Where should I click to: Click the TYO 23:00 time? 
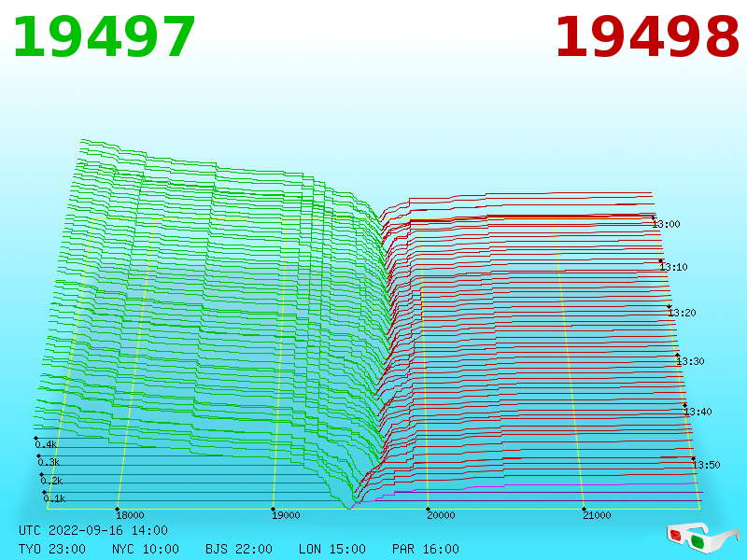(52, 549)
